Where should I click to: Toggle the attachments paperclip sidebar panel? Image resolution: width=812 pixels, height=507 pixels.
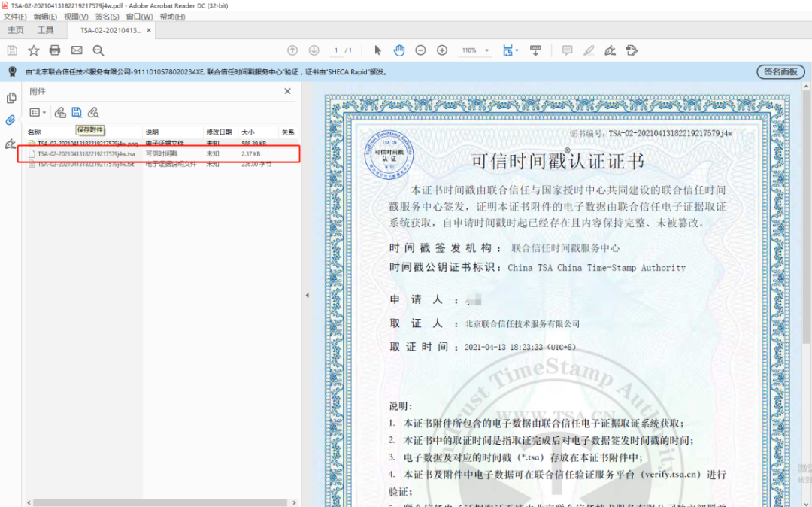[x=11, y=120]
